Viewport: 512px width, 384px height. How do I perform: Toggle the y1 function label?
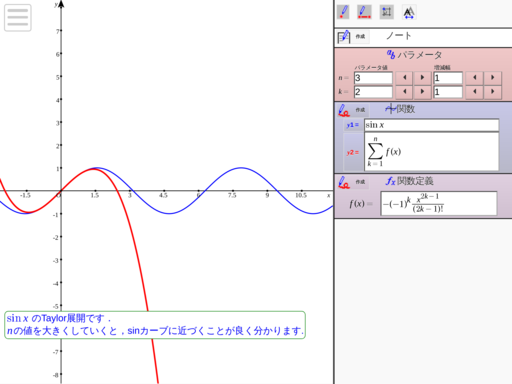point(353,125)
